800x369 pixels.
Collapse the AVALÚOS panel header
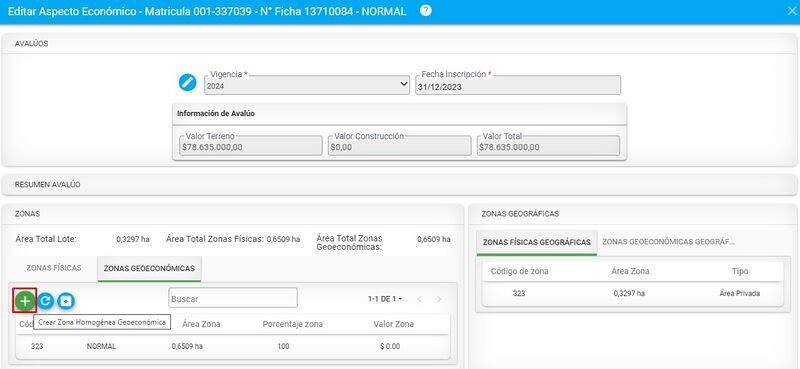399,44
